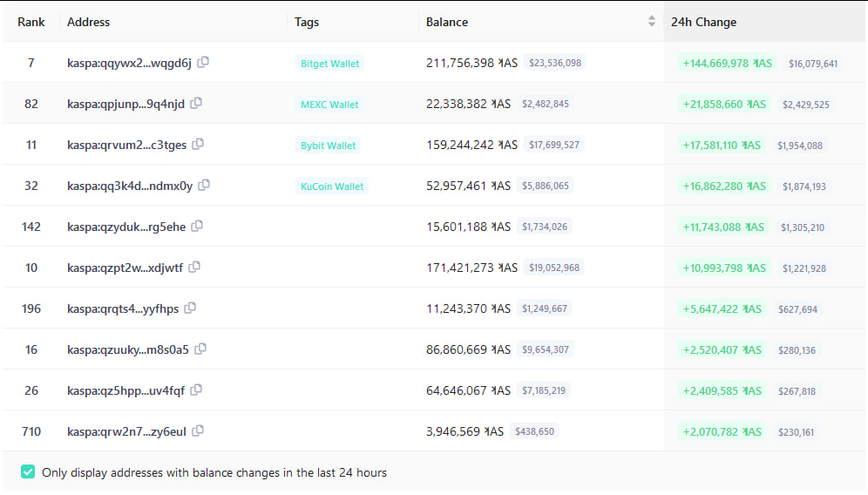This screenshot has width=868, height=495.
Task: Open the MEXC Wallet tag
Action: (x=329, y=105)
